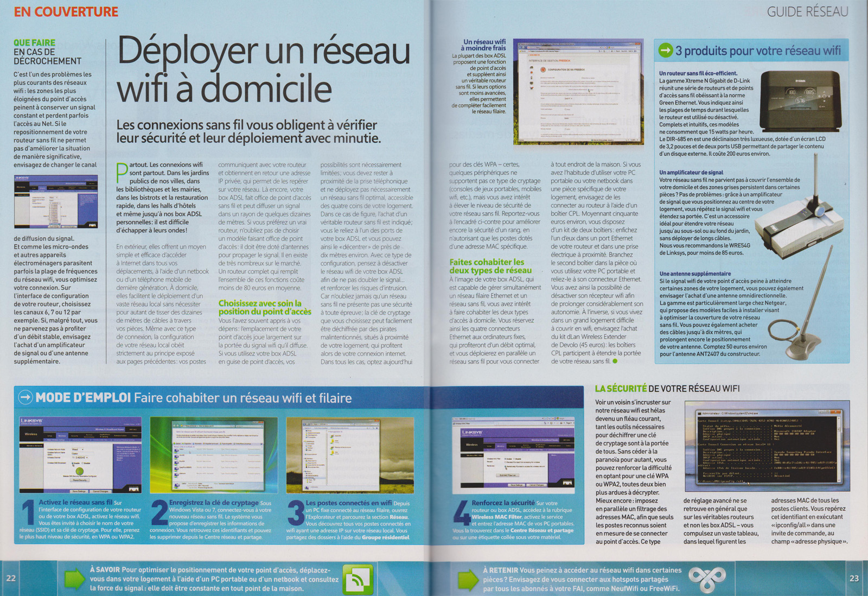Click step title 'Les postes connectés en wifi'
Image resolution: width=868 pixels, height=596 pixels.
(349, 503)
